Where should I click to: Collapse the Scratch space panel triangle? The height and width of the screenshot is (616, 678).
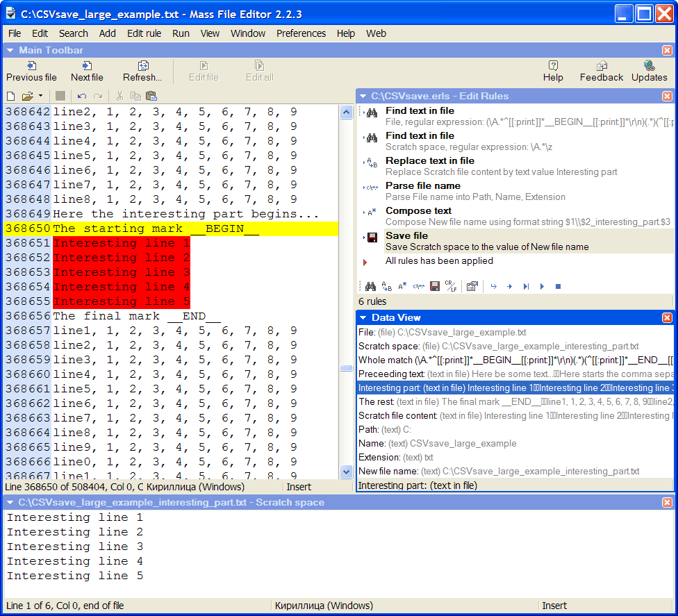10,502
